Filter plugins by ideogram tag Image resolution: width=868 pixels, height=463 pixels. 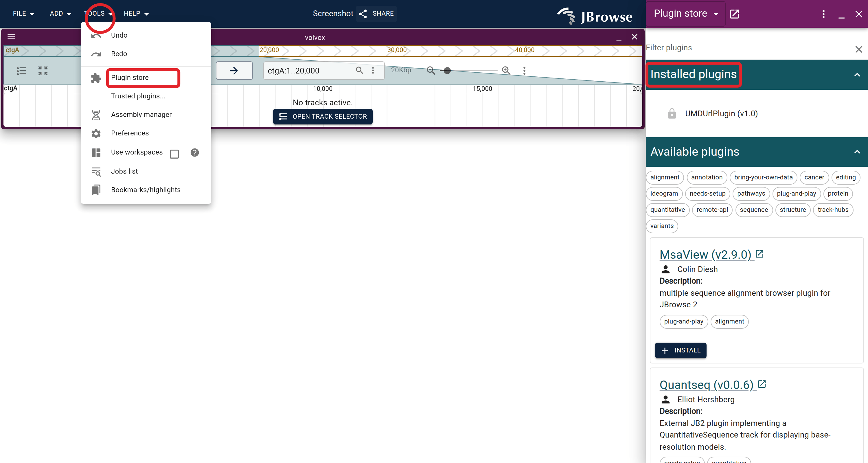click(664, 193)
